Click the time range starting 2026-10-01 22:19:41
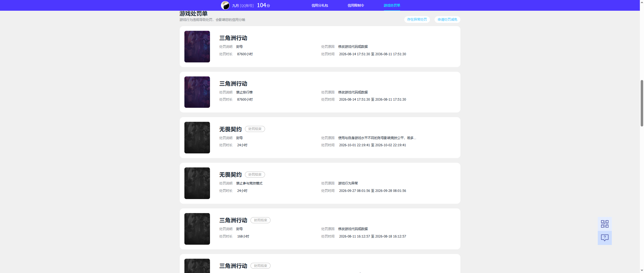Screen dimensions: 644x273 click(x=372, y=145)
